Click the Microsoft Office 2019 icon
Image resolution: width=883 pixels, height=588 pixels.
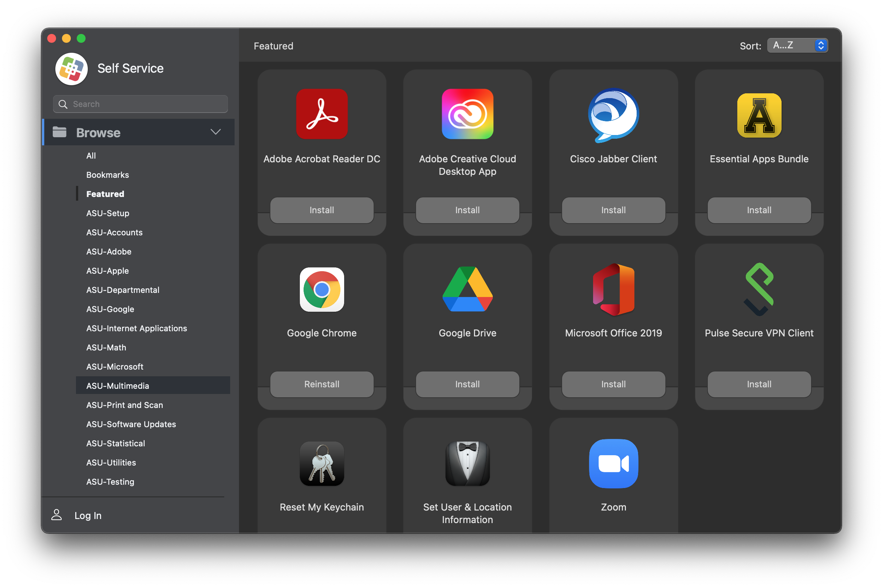613,290
